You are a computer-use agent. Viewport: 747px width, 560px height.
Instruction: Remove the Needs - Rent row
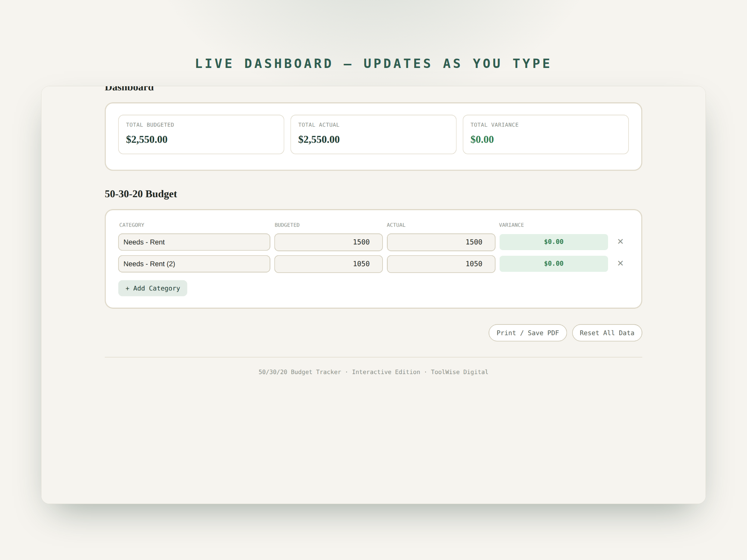pyautogui.click(x=620, y=242)
